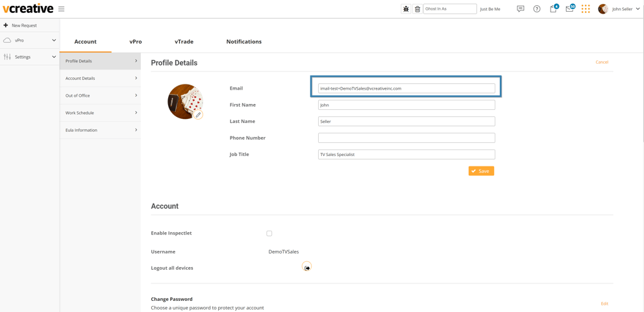Click the Settings sliders icon in sidebar
The height and width of the screenshot is (312, 644).
(x=7, y=57)
